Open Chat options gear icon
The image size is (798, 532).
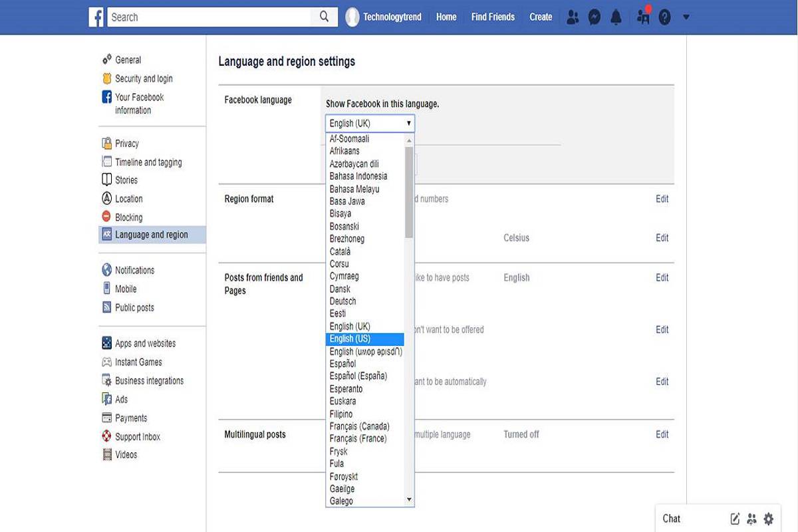(x=769, y=519)
